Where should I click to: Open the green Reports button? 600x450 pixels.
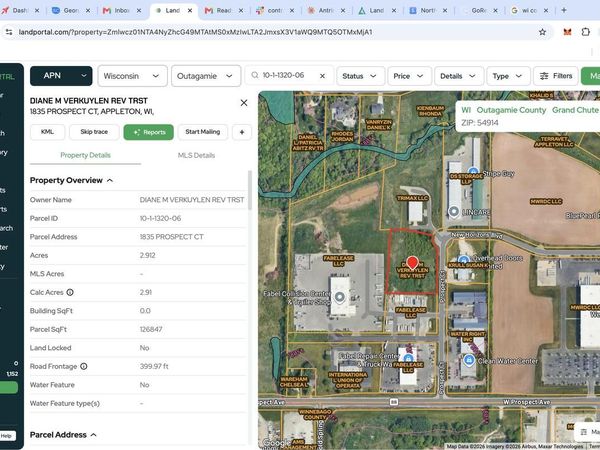[148, 132]
